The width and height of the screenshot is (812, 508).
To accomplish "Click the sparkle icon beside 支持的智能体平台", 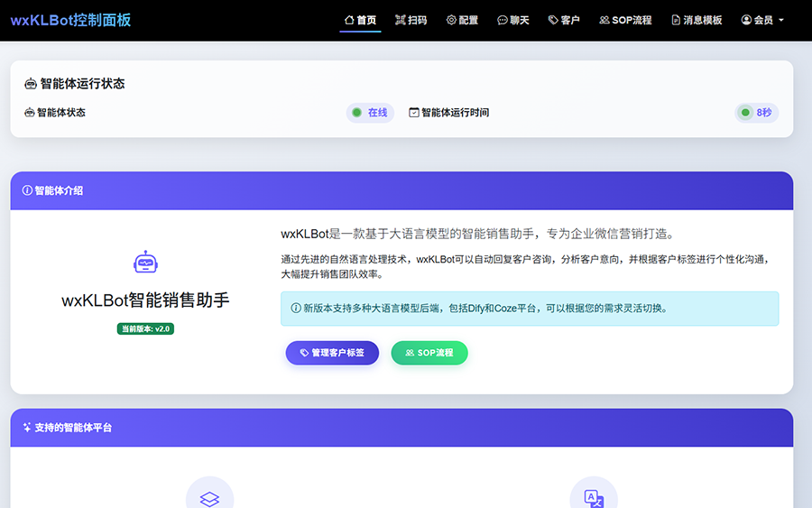I will [27, 427].
